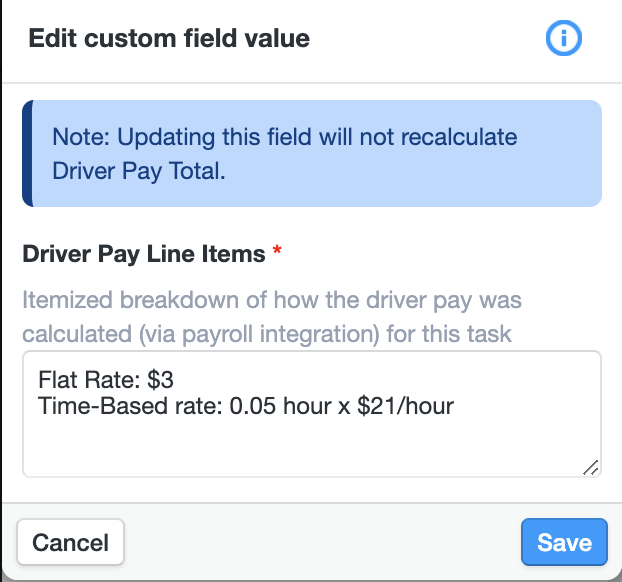Open the blue info icon in header
Screen dimensions: 622x582
coord(564,38)
